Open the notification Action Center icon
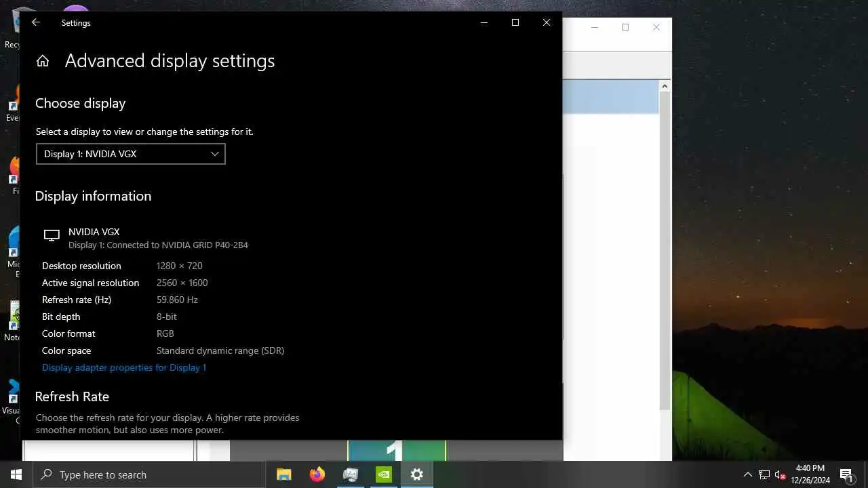The height and width of the screenshot is (488, 868). [x=846, y=474]
